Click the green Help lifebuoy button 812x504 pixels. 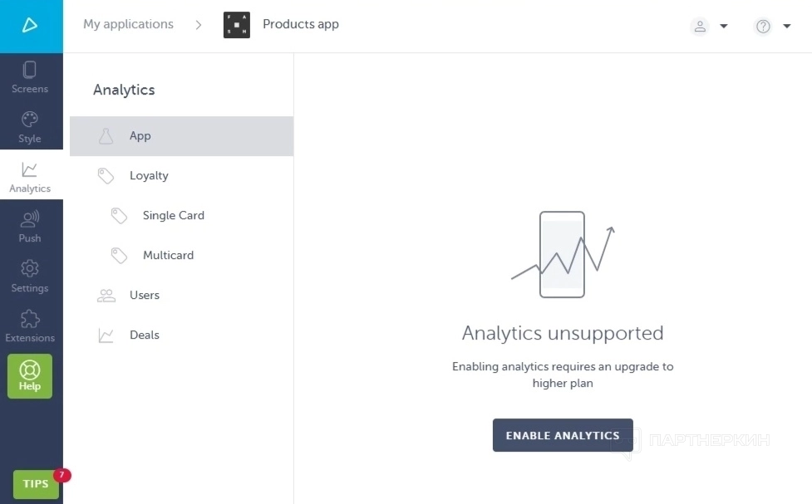[30, 376]
